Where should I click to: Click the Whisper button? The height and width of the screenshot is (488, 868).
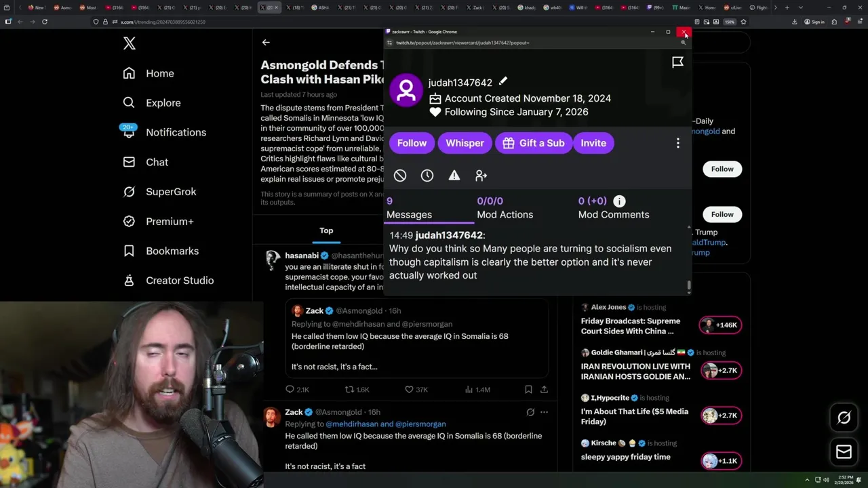pos(465,143)
